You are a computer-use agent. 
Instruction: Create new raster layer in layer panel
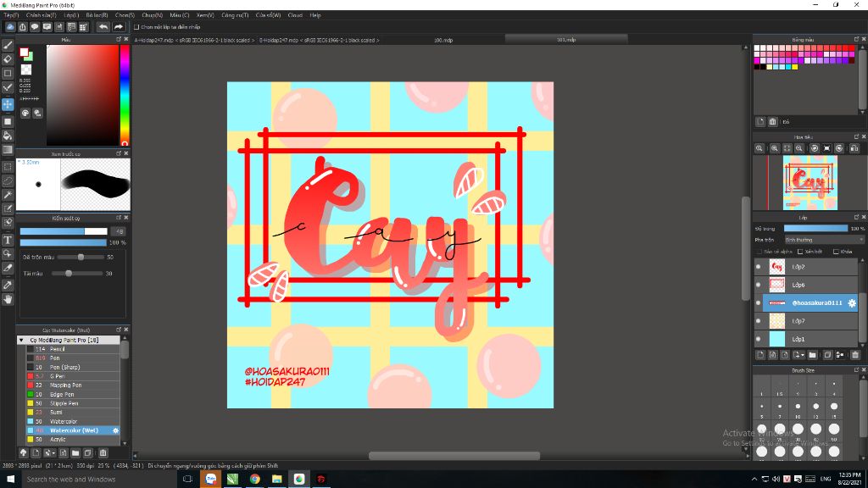click(760, 355)
